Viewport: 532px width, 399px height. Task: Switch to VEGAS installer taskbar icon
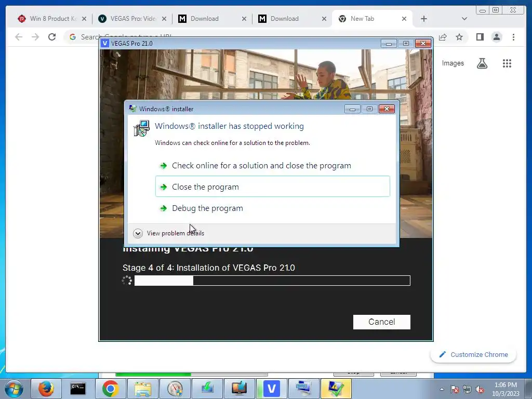[271, 389]
